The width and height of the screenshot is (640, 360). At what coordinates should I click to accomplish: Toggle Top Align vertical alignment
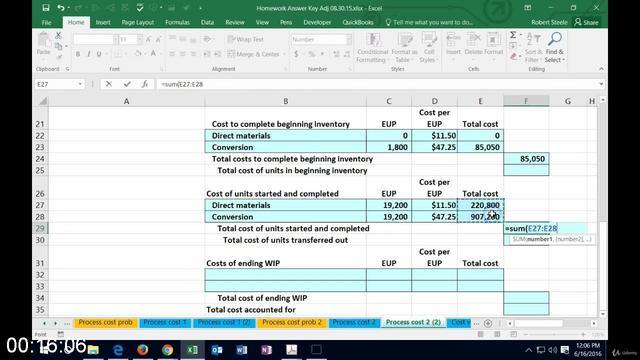(x=172, y=39)
